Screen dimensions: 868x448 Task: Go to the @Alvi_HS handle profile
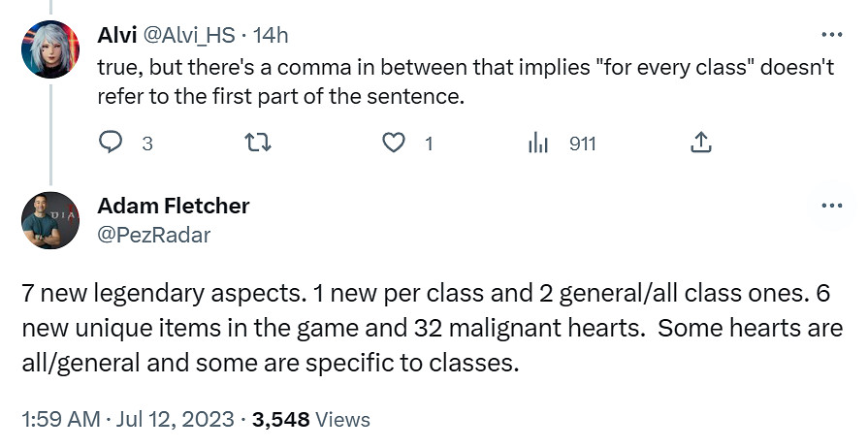coord(192,35)
